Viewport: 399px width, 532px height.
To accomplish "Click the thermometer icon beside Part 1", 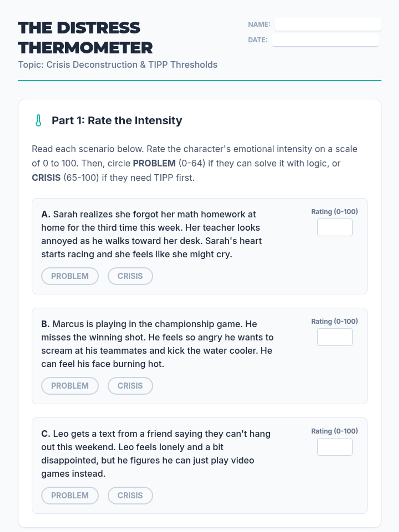I will click(x=38, y=120).
